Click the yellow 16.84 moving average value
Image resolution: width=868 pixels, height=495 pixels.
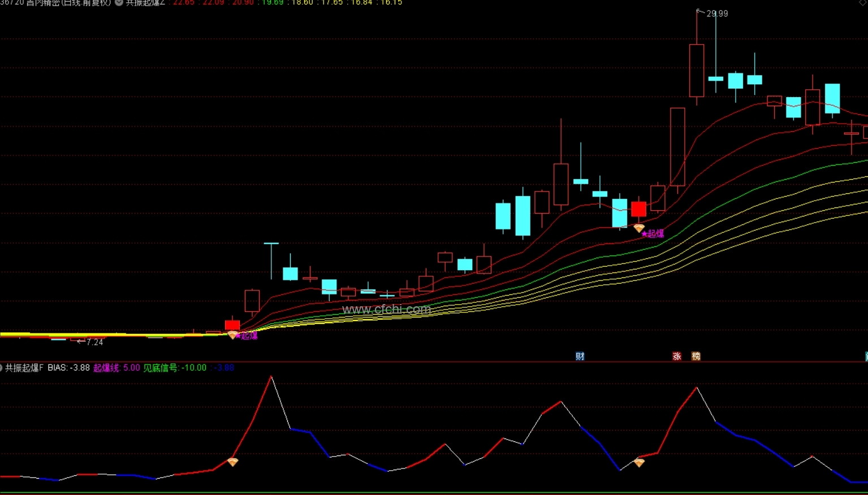click(x=362, y=3)
